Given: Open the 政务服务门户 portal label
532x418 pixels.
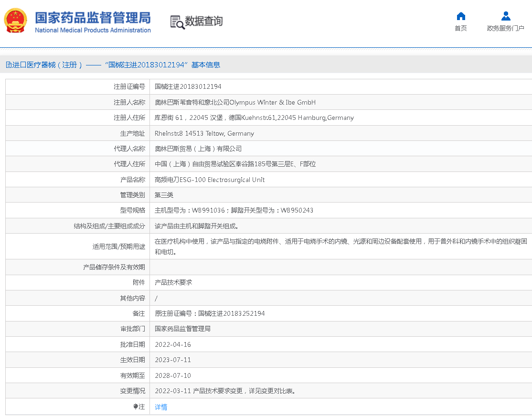Looking at the screenshot, I should [x=506, y=29].
